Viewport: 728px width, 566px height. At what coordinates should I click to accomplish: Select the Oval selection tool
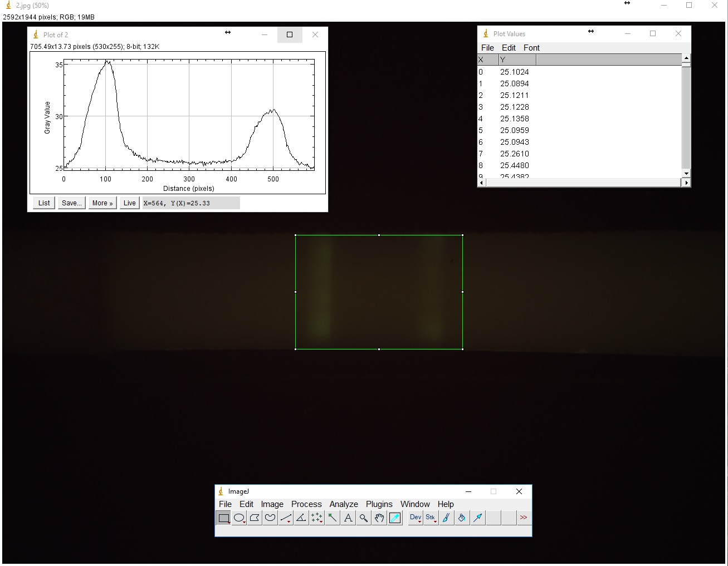pos(239,518)
